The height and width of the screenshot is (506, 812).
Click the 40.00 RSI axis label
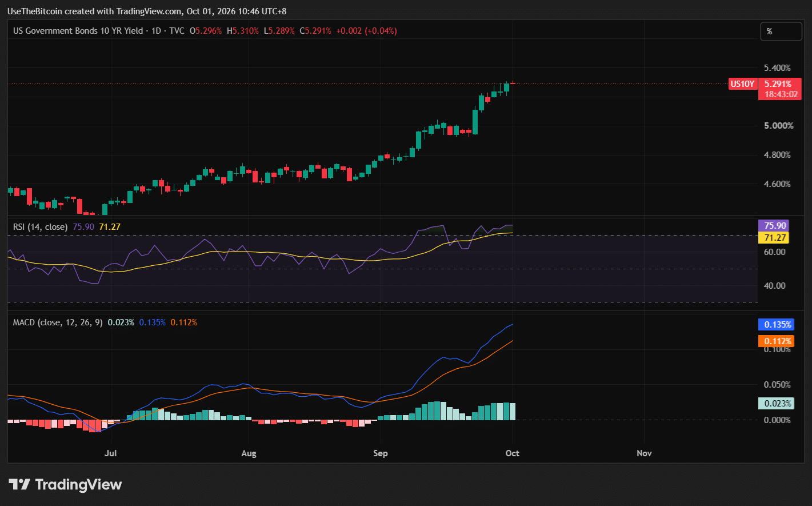[x=775, y=286]
